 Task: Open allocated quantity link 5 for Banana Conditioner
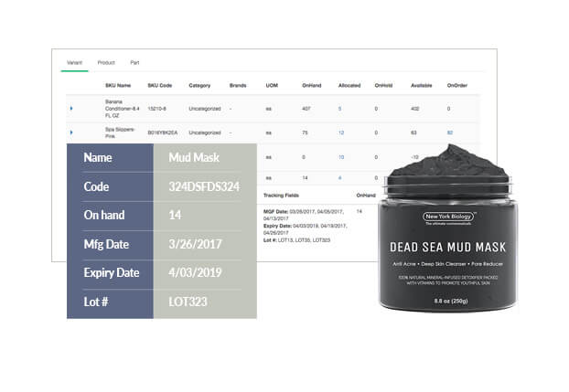tap(339, 109)
